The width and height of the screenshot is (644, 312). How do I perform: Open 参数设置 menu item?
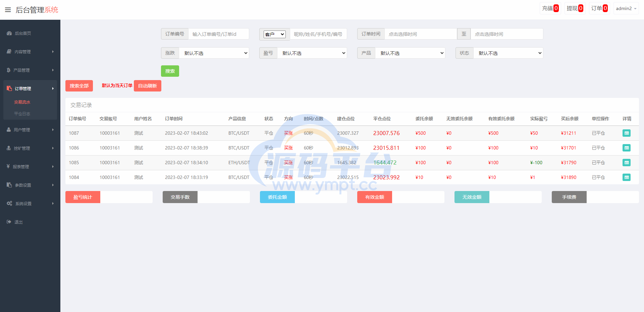click(23, 185)
